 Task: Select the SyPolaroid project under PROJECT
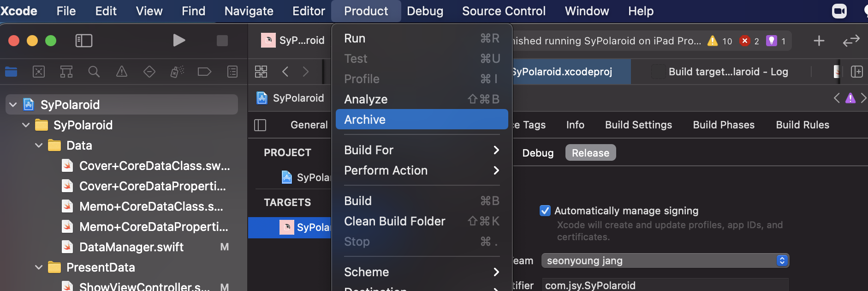pos(306,177)
